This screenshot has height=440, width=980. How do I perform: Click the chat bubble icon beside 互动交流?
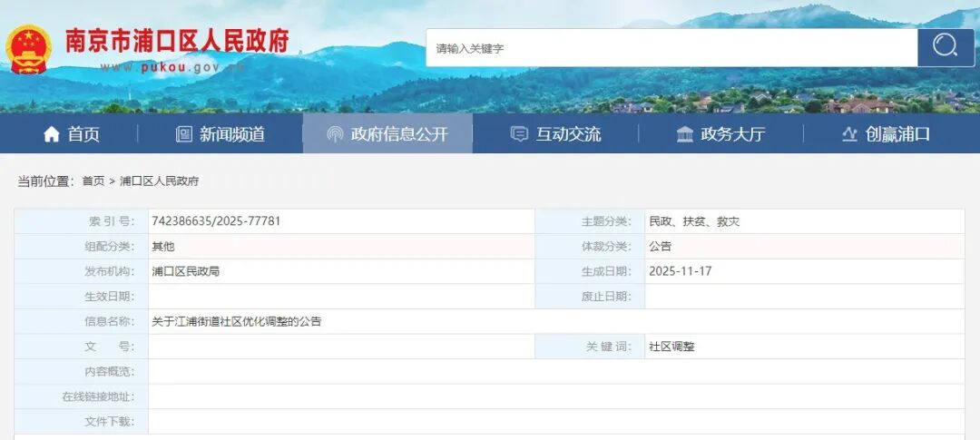[x=519, y=134]
